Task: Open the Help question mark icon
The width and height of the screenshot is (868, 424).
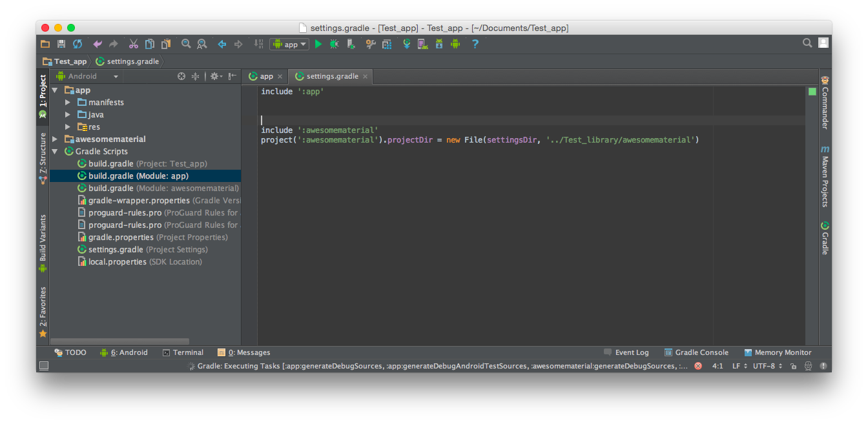Action: click(x=475, y=44)
